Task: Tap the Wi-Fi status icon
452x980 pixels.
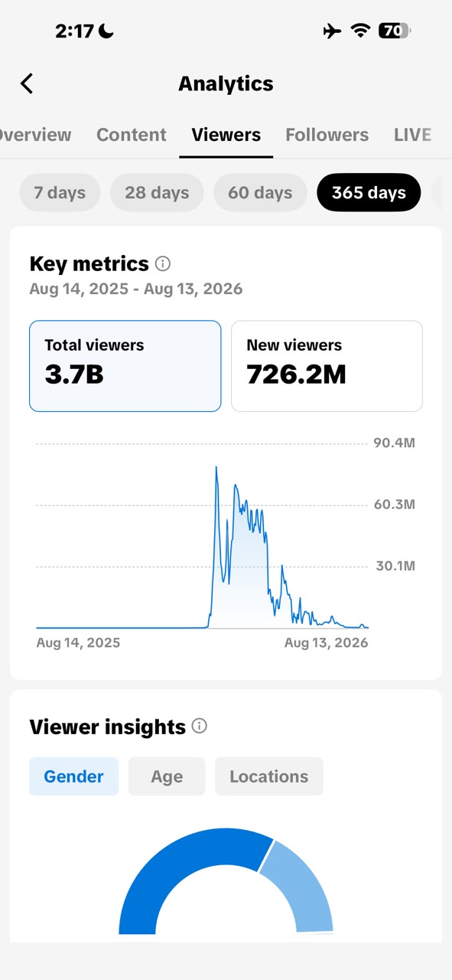Action: (x=360, y=31)
